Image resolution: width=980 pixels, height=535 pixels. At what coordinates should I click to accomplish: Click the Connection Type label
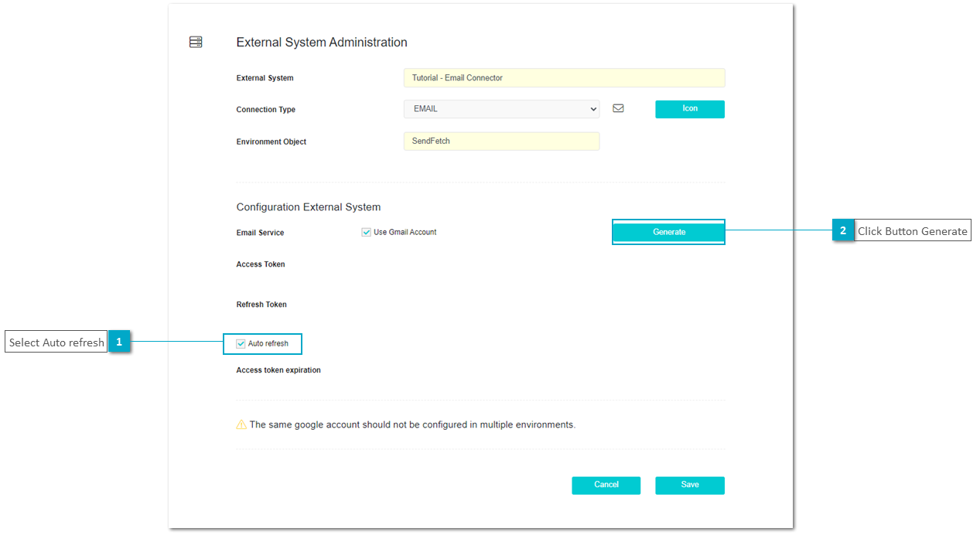pos(266,110)
